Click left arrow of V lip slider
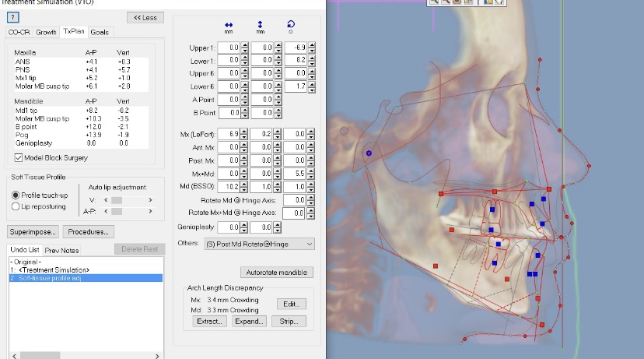The width and height of the screenshot is (644, 359). 106,200
